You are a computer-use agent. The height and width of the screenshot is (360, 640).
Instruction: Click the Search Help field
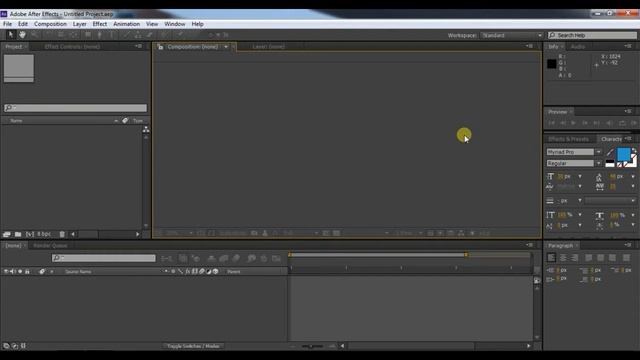tap(592, 36)
